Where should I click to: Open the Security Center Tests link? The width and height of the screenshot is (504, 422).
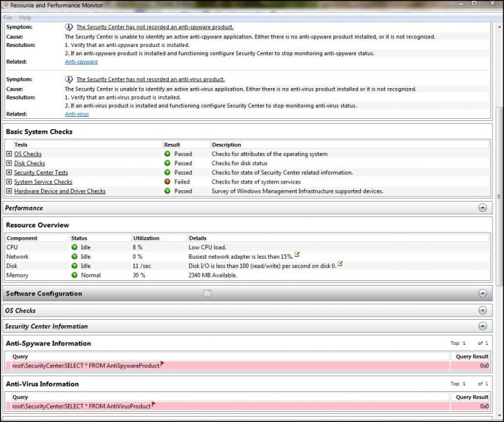pos(41,173)
